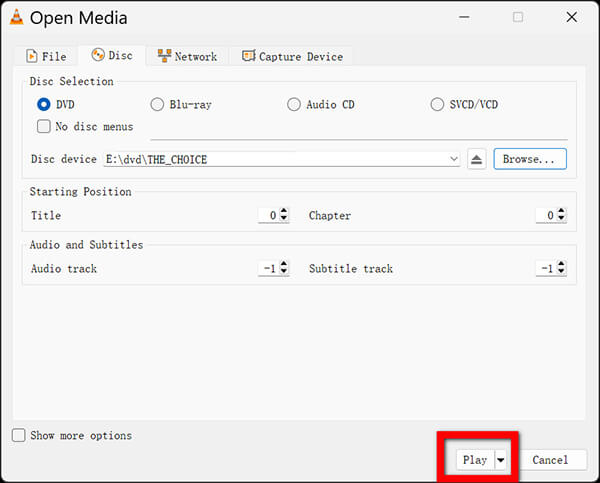Enable the No disc menus checkbox
The image size is (600, 483).
44,126
